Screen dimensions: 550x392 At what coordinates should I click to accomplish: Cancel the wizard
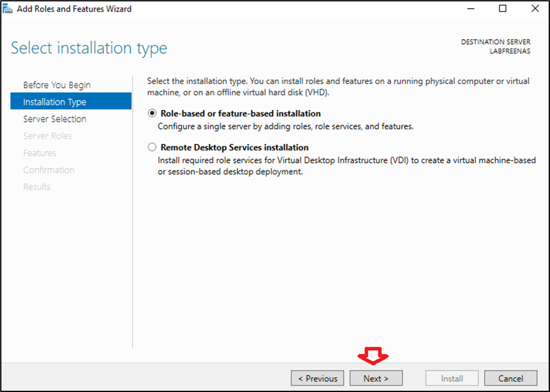[510, 378]
